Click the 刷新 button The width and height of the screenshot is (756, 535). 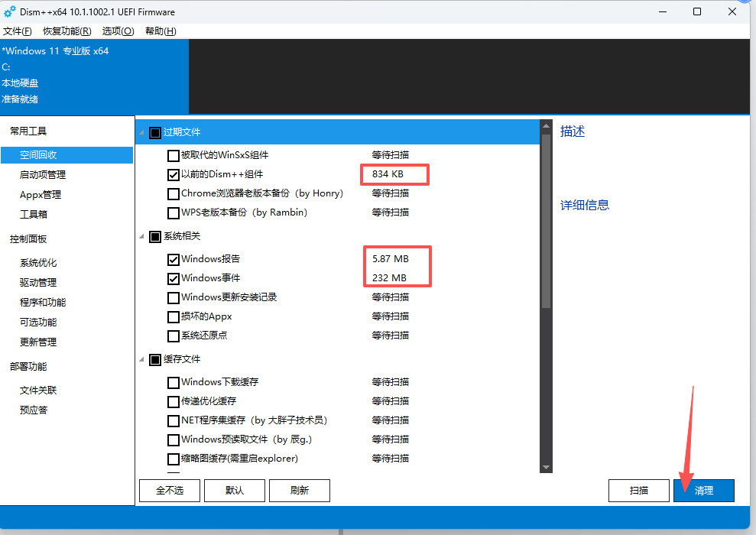pyautogui.click(x=300, y=491)
